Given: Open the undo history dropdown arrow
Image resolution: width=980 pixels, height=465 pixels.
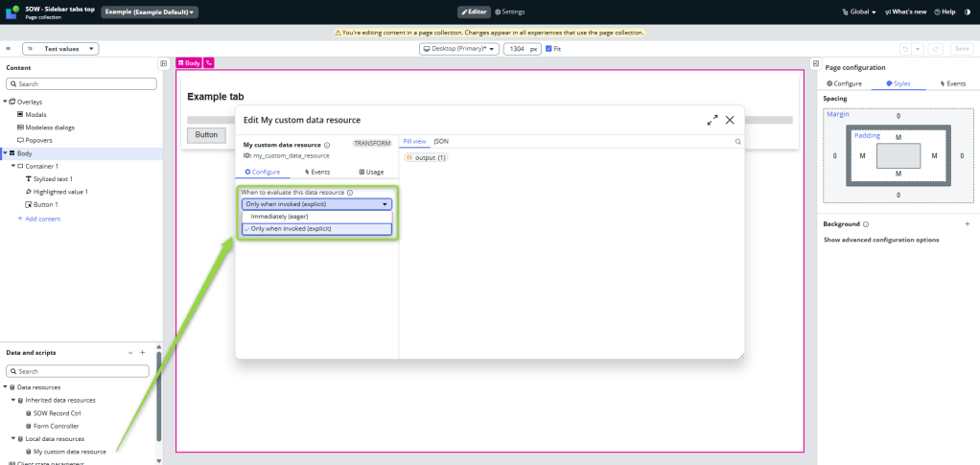Looking at the screenshot, I should [x=918, y=49].
